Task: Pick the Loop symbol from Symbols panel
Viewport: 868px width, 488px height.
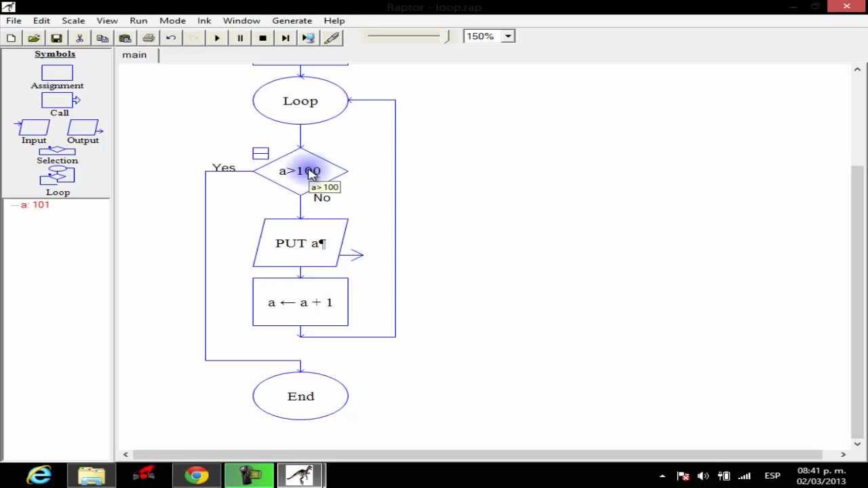Action: pyautogui.click(x=58, y=177)
